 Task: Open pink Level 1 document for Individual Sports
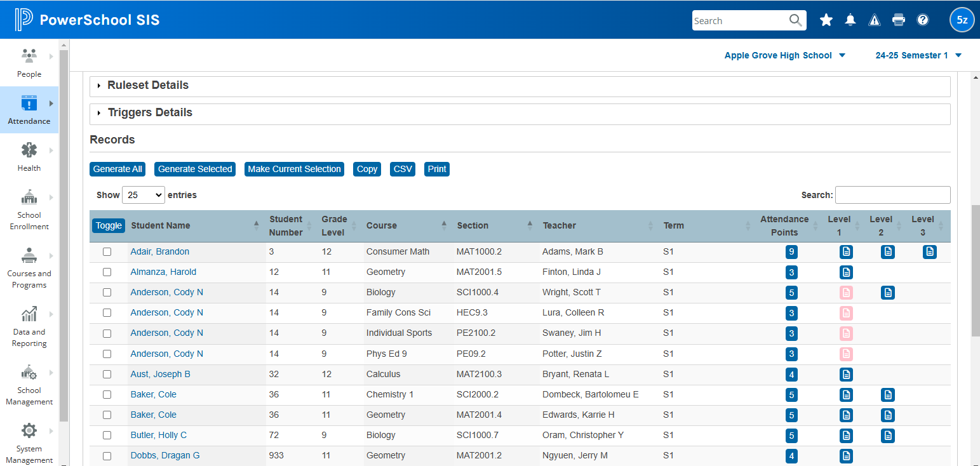(846, 333)
